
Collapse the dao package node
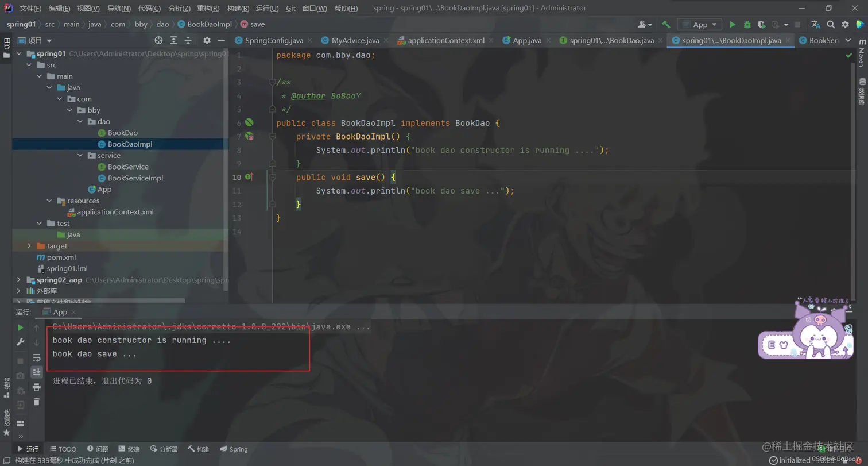[80, 121]
